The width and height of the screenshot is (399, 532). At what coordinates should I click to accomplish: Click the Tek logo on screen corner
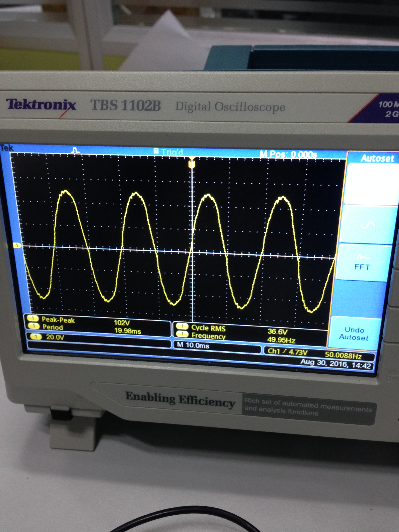(x=7, y=148)
